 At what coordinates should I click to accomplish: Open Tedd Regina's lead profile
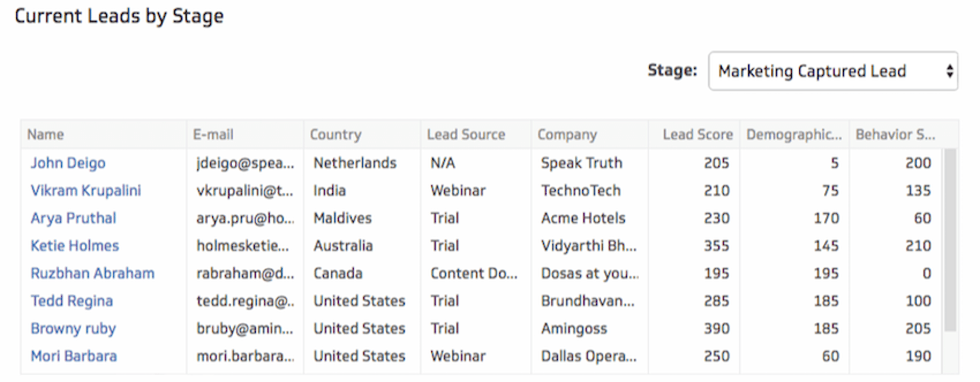[x=72, y=301]
